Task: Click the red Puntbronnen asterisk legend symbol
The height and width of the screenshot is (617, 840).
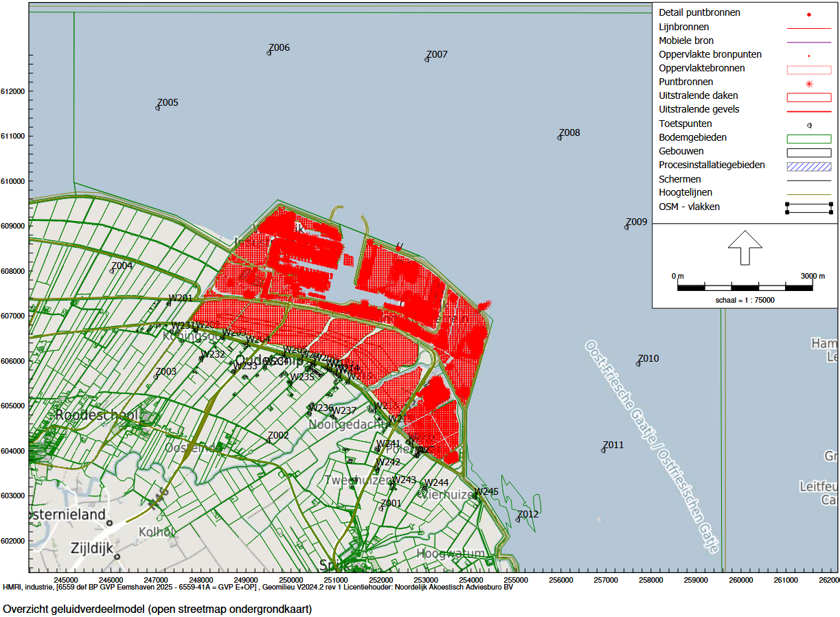Action: (x=808, y=84)
